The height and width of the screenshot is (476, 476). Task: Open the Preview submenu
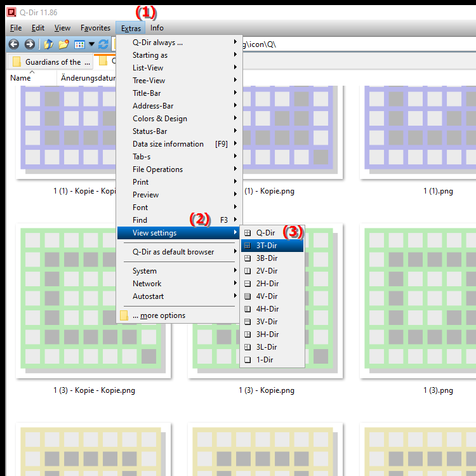click(x=180, y=195)
